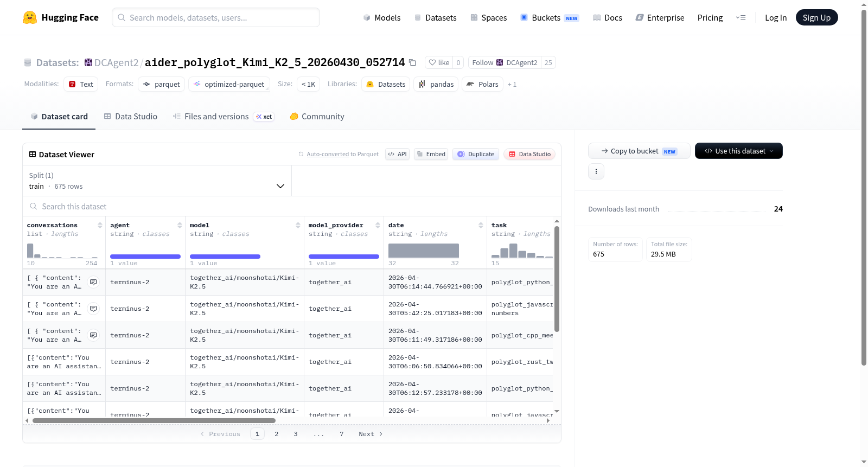Select the parquet format tag
This screenshot has height=467, width=868.
point(162,84)
